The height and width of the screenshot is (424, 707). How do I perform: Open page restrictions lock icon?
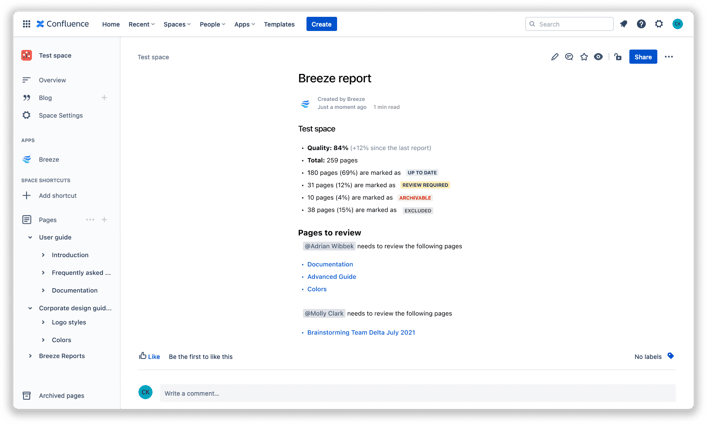pos(618,57)
